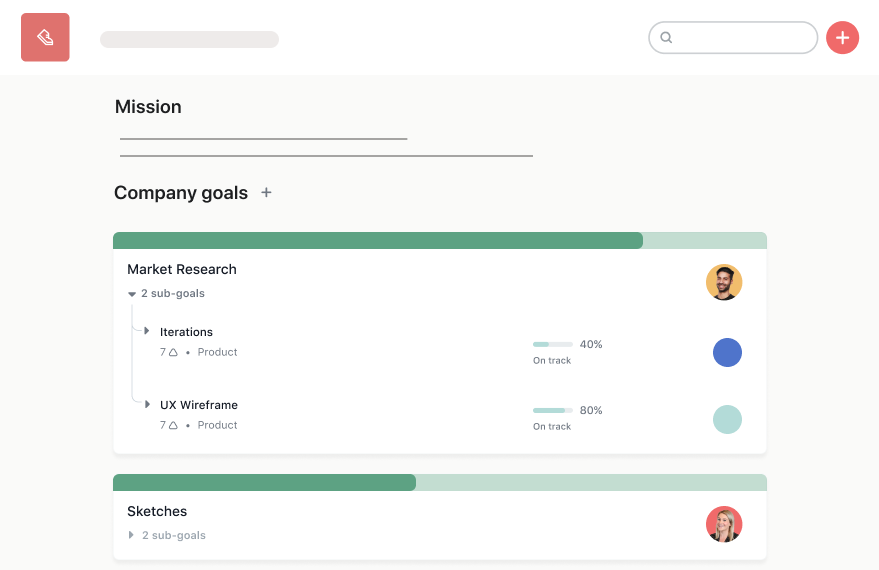Open the Market Research goal

click(x=182, y=269)
